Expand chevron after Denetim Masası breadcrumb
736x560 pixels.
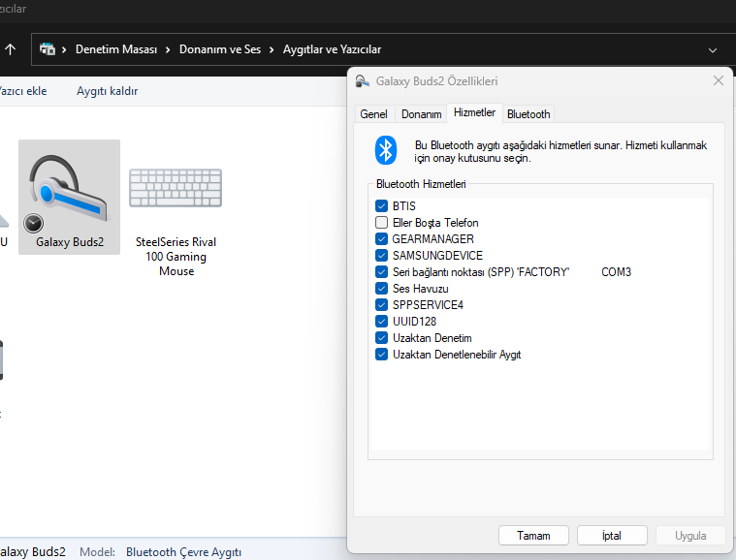tap(169, 48)
